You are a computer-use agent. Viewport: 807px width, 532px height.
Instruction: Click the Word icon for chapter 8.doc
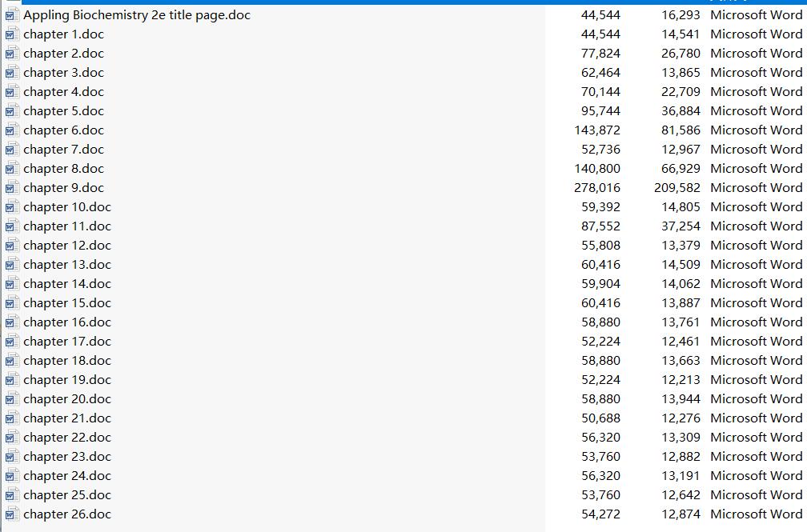click(x=12, y=169)
